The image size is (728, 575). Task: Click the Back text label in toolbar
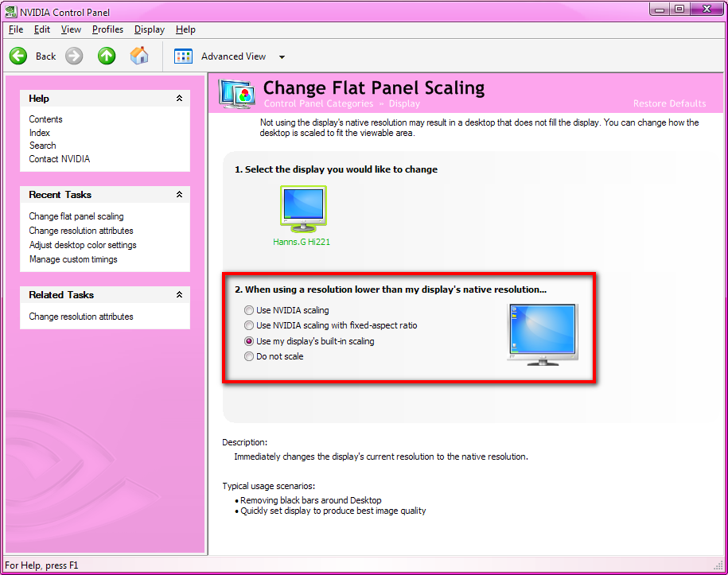(x=45, y=56)
